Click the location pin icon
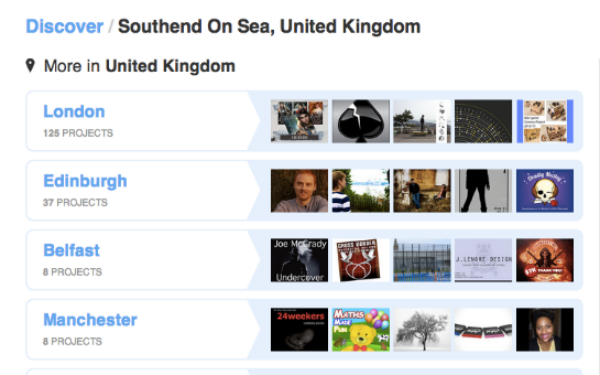The width and height of the screenshot is (600, 375). (30, 65)
